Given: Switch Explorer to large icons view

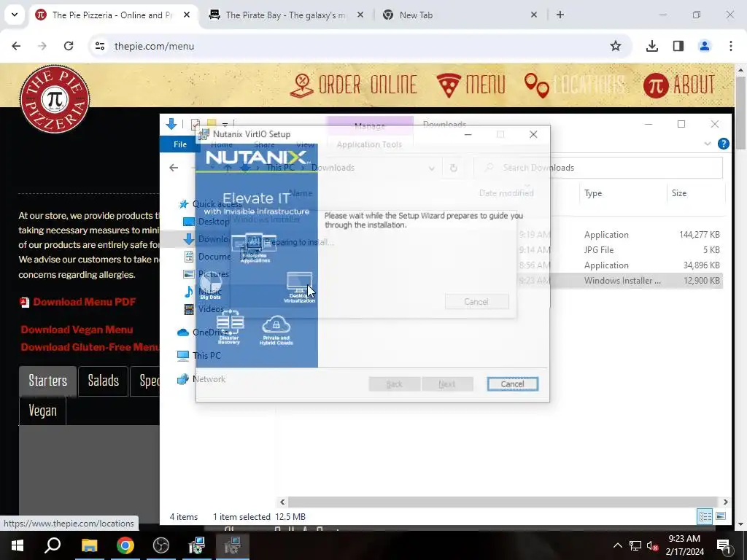Looking at the screenshot, I should pyautogui.click(x=721, y=516).
